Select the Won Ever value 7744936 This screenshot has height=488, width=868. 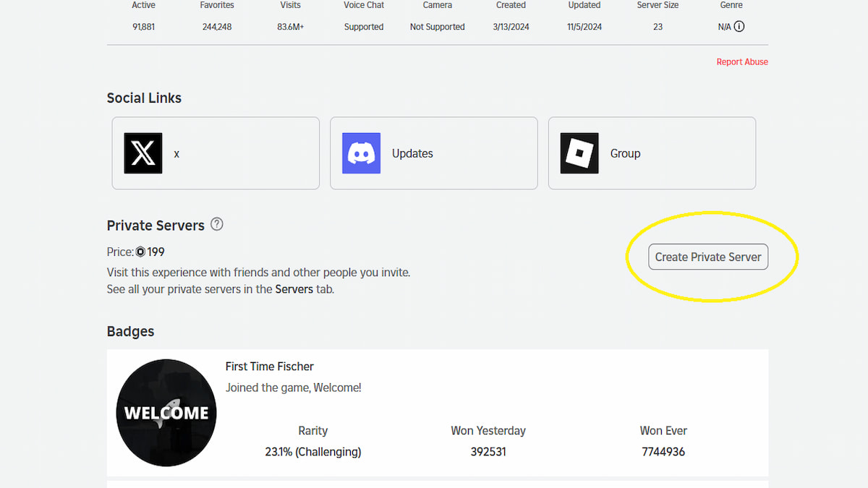663,452
